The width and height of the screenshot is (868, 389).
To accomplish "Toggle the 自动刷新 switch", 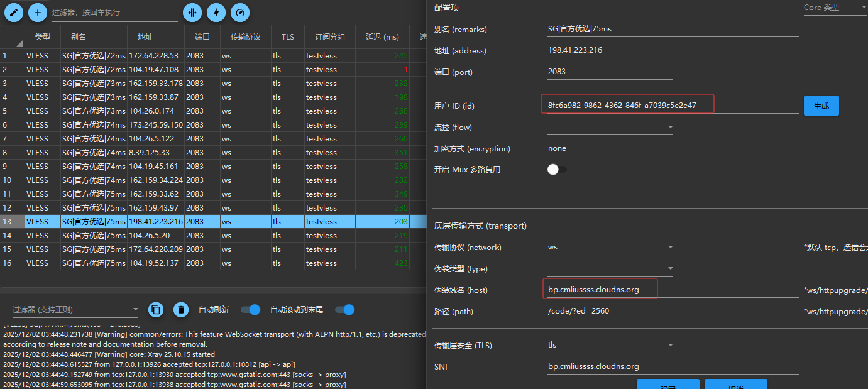I will point(251,309).
